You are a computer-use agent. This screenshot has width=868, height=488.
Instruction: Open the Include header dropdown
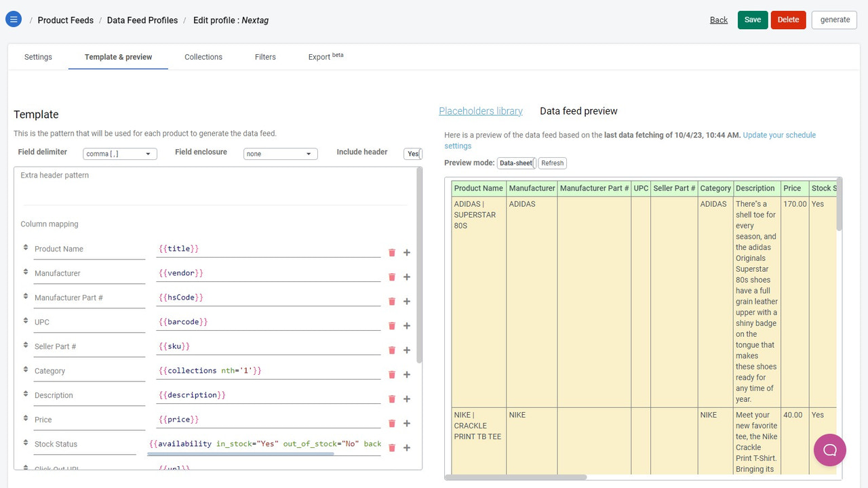tap(413, 154)
